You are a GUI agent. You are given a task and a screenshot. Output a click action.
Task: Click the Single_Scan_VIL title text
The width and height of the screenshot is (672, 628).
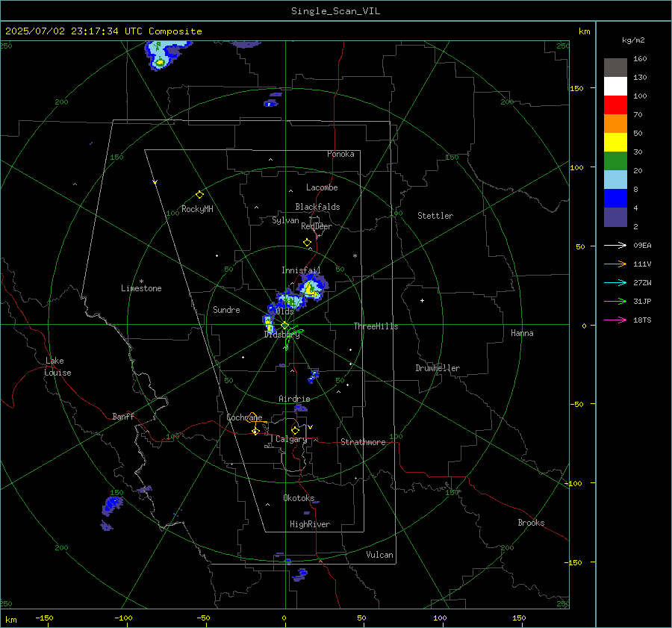tap(335, 11)
